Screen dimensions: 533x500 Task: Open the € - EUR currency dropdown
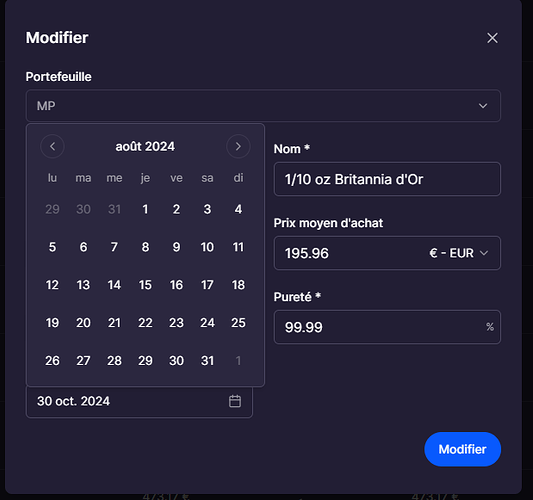coord(459,253)
